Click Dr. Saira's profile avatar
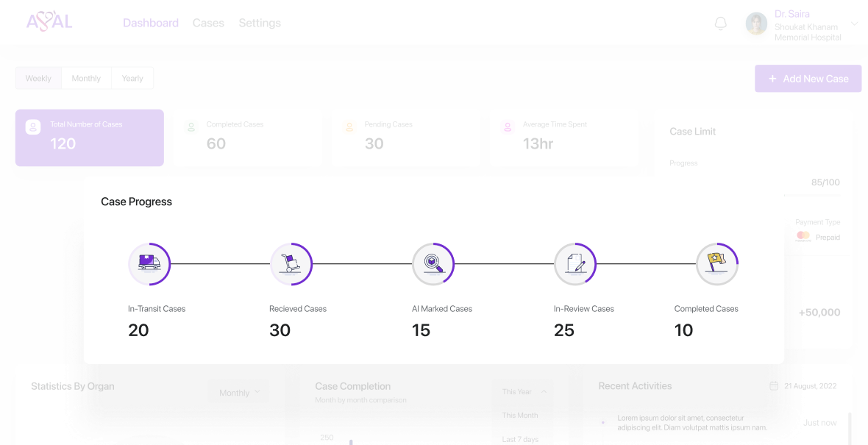868x445 pixels. coord(756,24)
